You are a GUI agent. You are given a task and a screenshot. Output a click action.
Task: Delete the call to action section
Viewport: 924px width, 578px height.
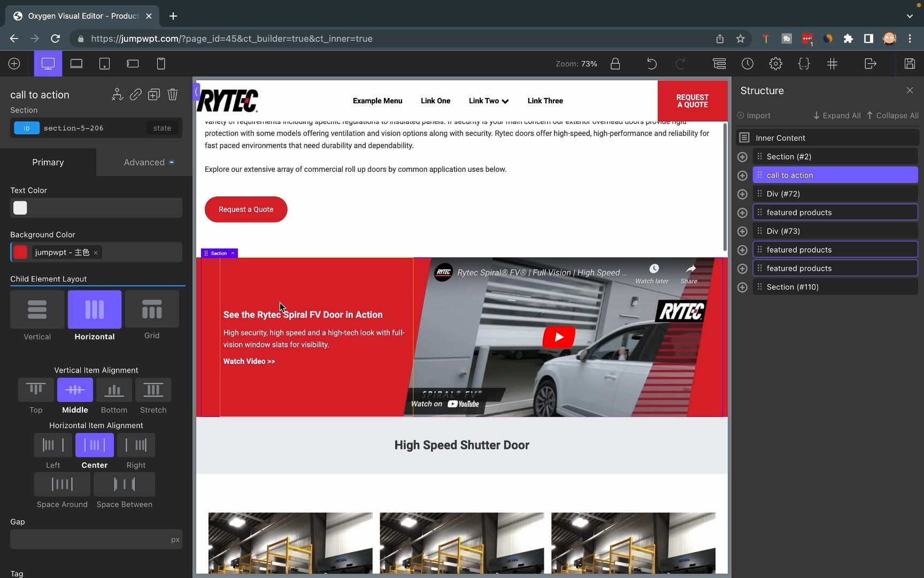[x=173, y=95]
